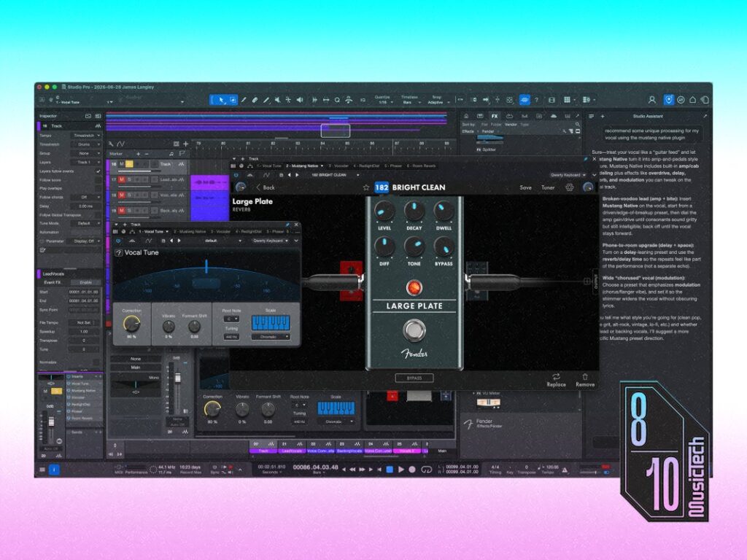Screen dimensions: 747x560
Task: Toggle Play overlaps checkbox in Inspector
Action: (98, 189)
